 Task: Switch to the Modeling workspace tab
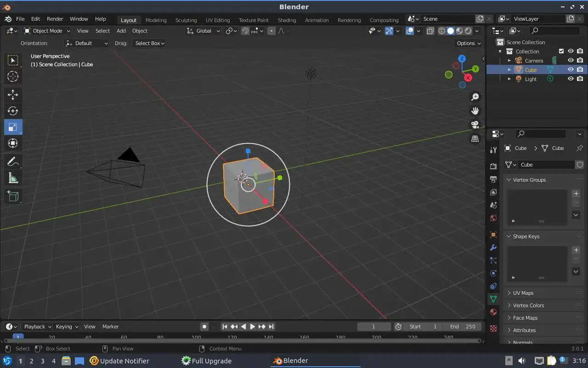click(x=156, y=20)
